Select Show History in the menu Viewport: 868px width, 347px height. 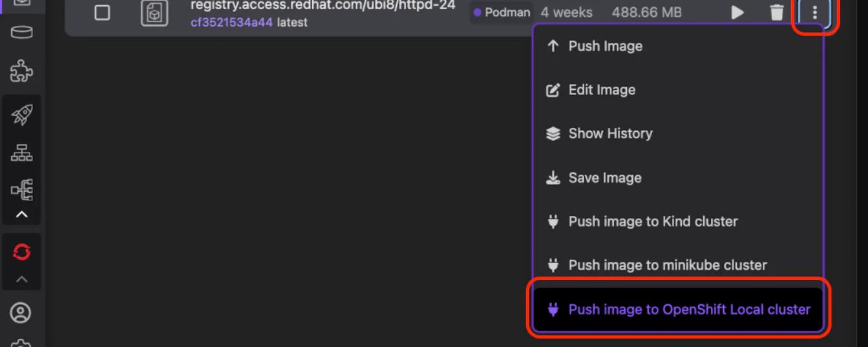coord(610,134)
